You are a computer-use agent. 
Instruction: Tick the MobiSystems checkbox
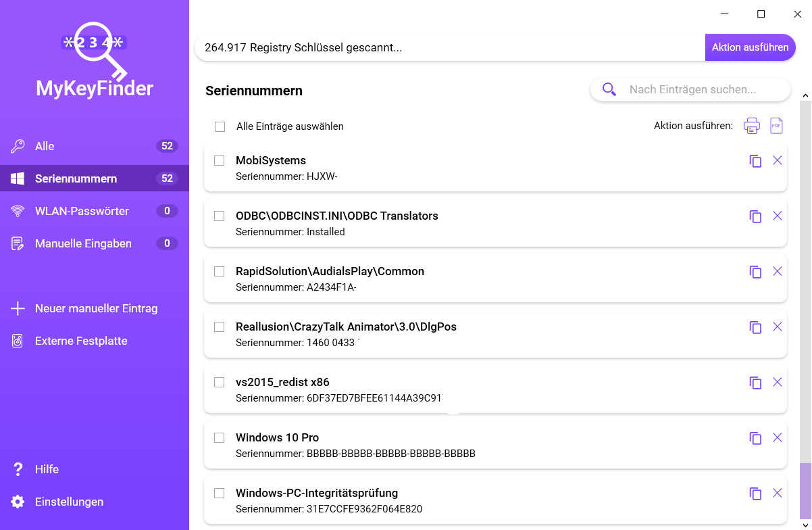[219, 160]
